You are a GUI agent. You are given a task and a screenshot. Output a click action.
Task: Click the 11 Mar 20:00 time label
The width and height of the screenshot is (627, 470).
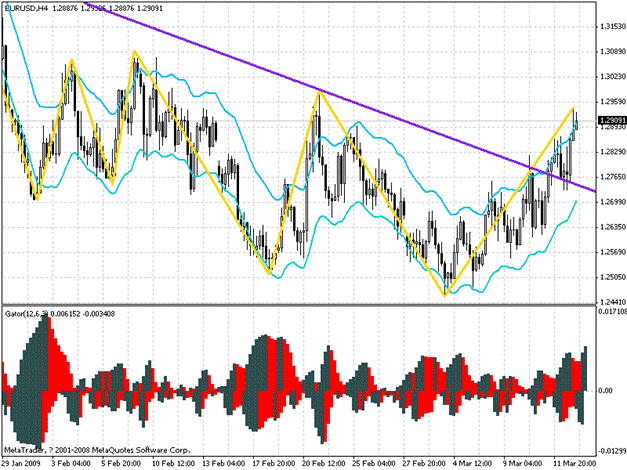point(575,463)
